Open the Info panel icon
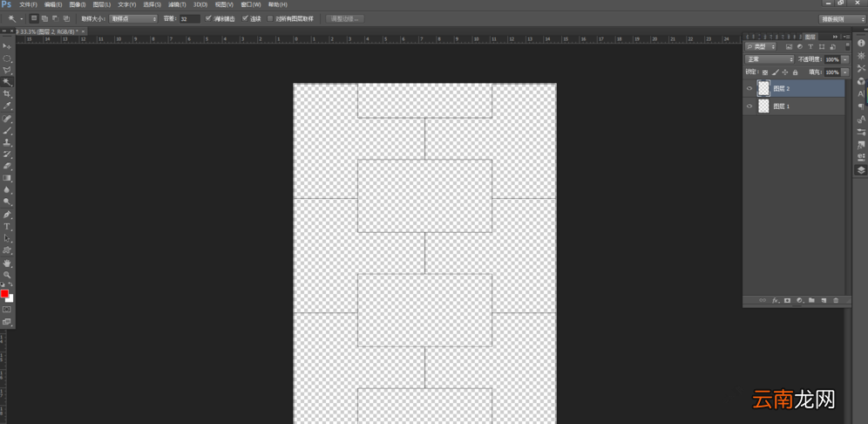Viewport: 868px width, 424px height. (x=861, y=44)
